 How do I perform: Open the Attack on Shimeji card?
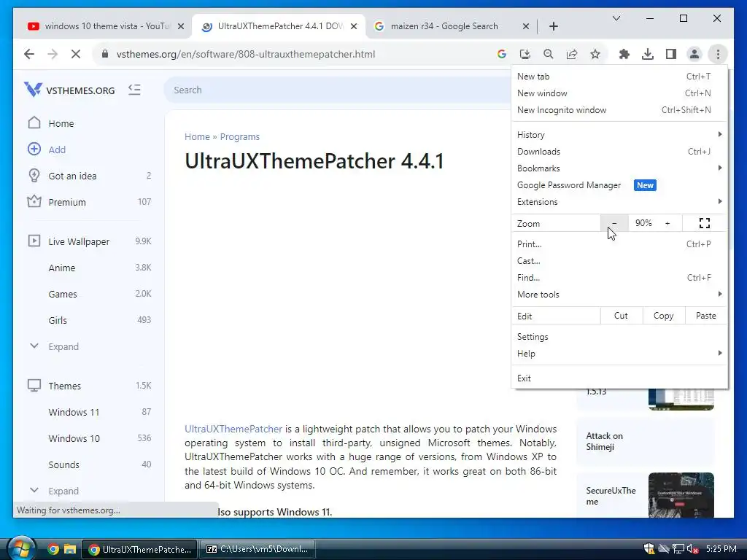click(x=646, y=441)
